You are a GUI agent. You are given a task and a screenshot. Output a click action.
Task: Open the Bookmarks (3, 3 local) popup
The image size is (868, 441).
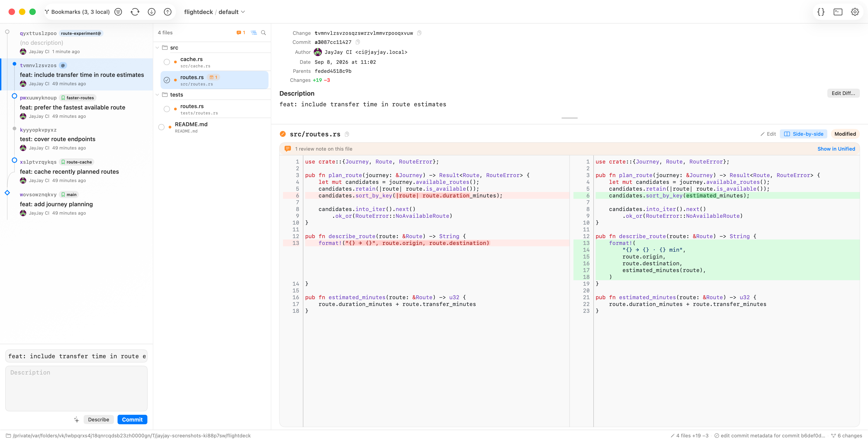pyautogui.click(x=77, y=12)
